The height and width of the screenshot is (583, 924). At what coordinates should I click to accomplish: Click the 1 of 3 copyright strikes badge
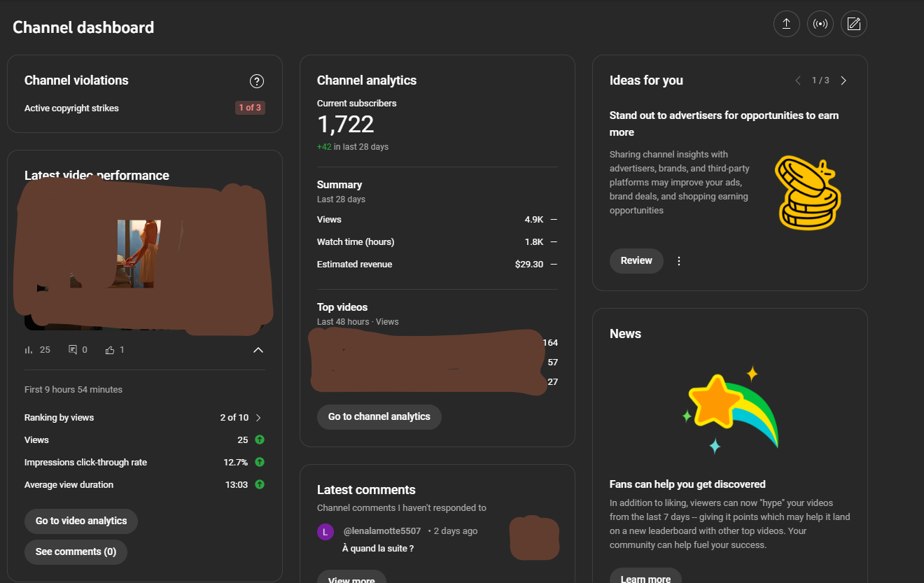coord(250,108)
